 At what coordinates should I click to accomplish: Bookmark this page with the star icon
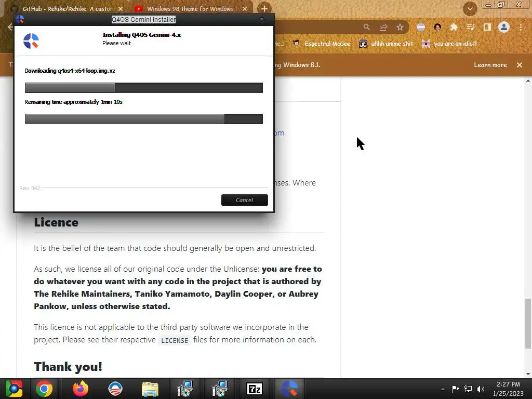click(400, 27)
